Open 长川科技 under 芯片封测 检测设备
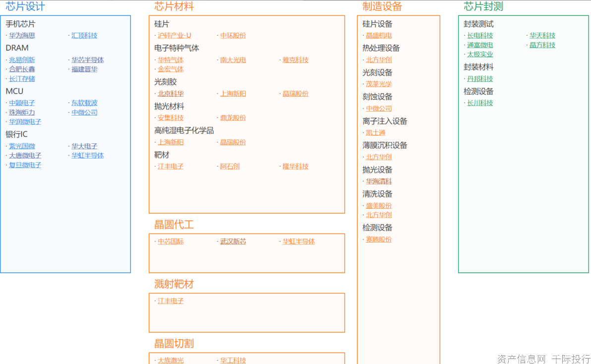This screenshot has width=591, height=364. pyautogui.click(x=480, y=103)
